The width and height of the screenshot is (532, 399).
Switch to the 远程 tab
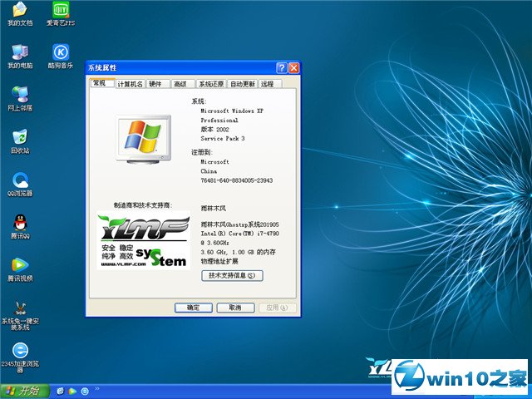(270, 84)
